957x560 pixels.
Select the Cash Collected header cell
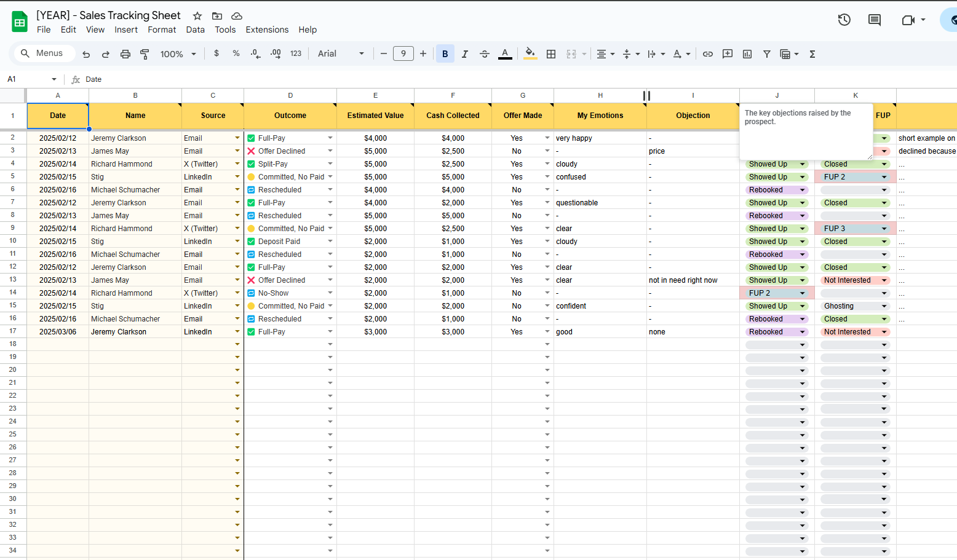point(453,116)
